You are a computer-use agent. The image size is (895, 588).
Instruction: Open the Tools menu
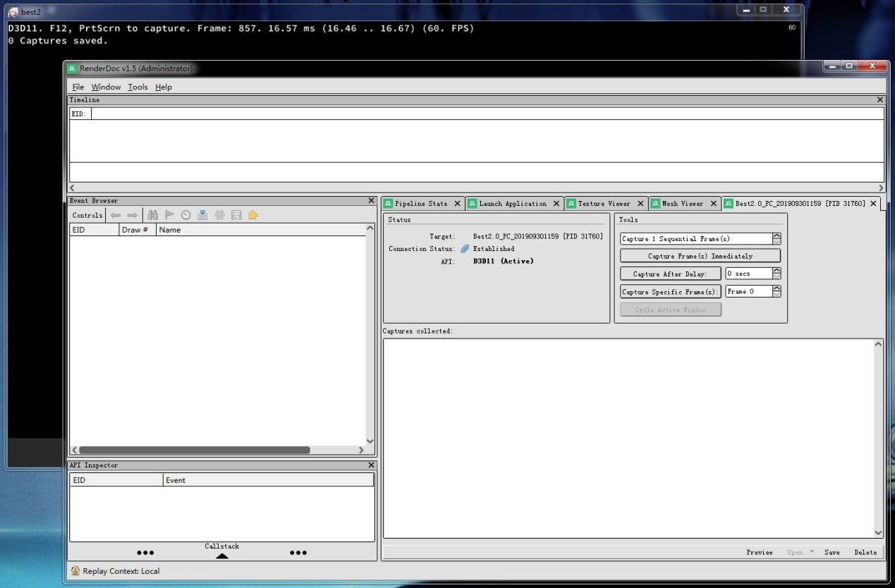click(x=138, y=87)
